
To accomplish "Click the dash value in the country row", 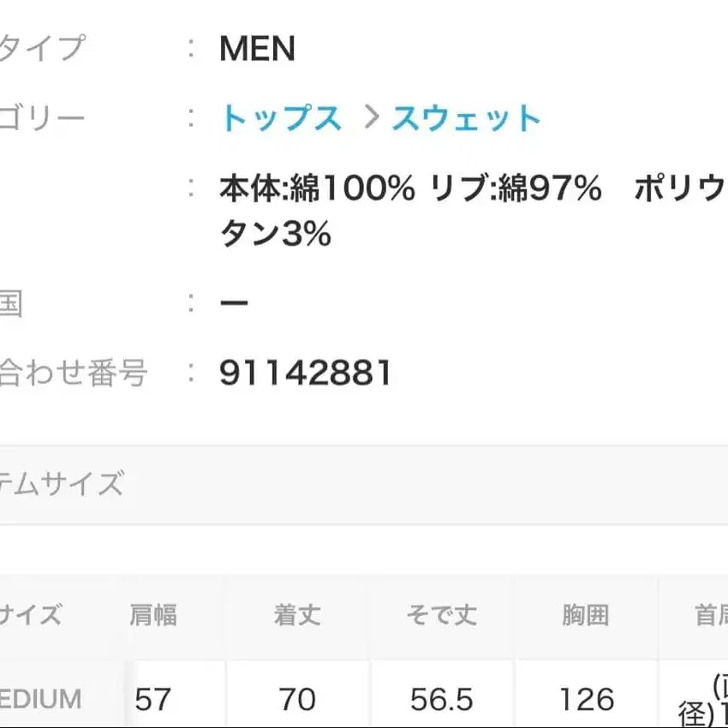I will click(x=234, y=303).
